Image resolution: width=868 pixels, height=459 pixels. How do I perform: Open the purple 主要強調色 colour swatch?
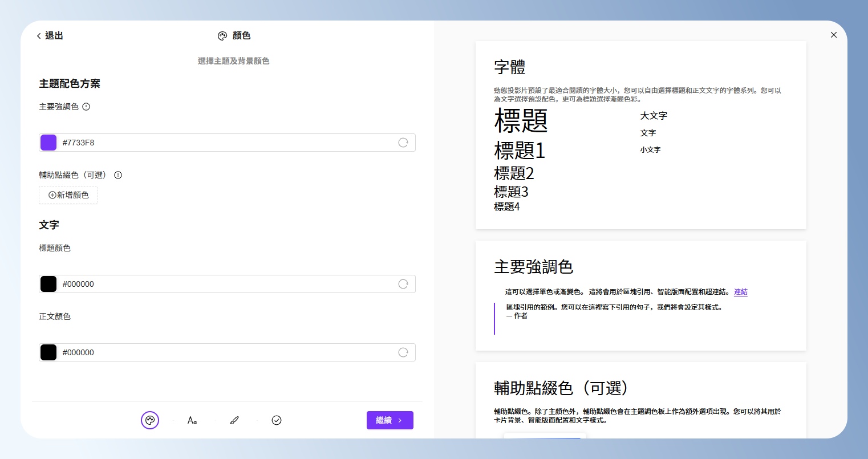[x=48, y=143]
